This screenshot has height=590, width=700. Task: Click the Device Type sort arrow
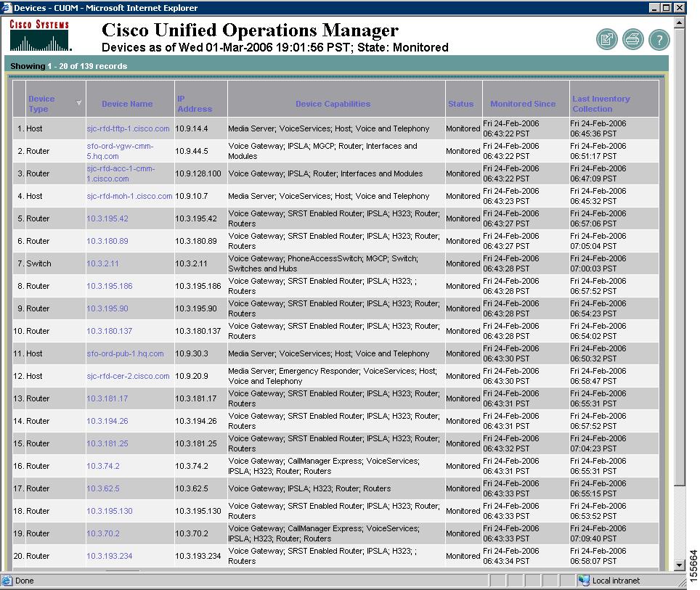click(78, 103)
